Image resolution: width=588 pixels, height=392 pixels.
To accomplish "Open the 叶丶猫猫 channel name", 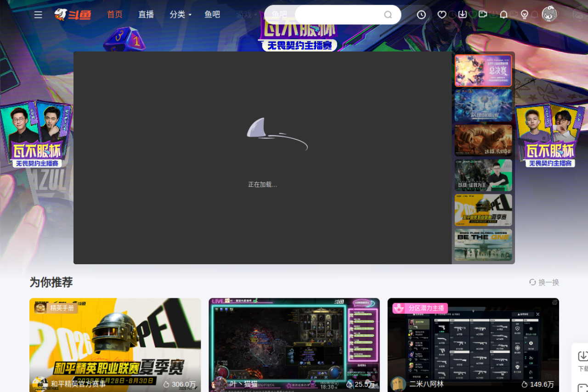I will pyautogui.click(x=244, y=384).
